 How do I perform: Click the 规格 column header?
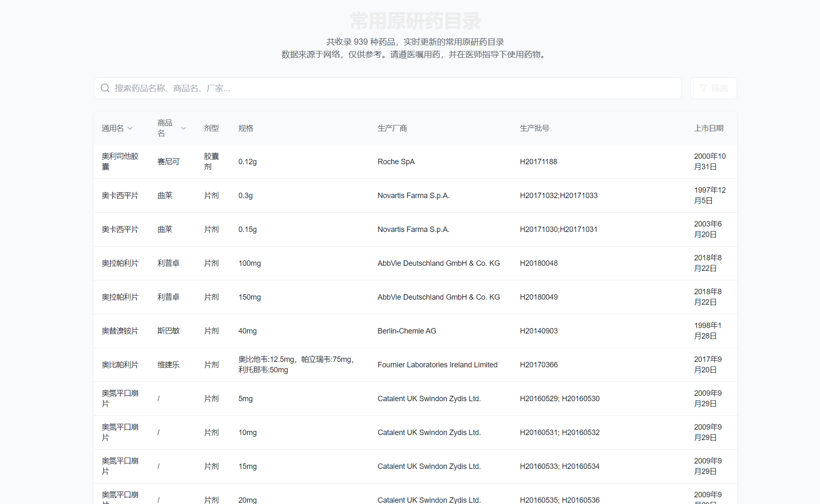click(x=246, y=128)
